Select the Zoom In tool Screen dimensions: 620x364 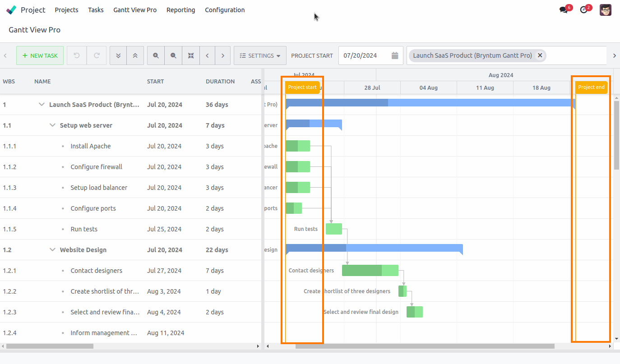click(x=156, y=55)
